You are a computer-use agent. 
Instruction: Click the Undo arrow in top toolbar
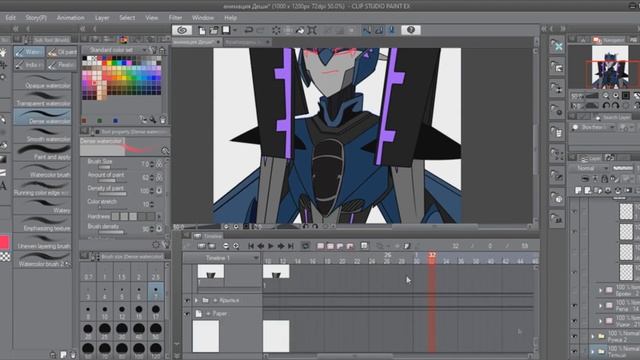(x=248, y=30)
